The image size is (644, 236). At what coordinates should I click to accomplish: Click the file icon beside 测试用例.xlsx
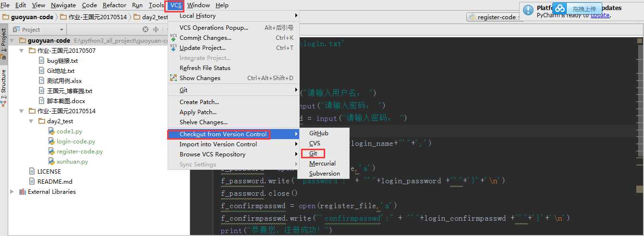(x=42, y=81)
